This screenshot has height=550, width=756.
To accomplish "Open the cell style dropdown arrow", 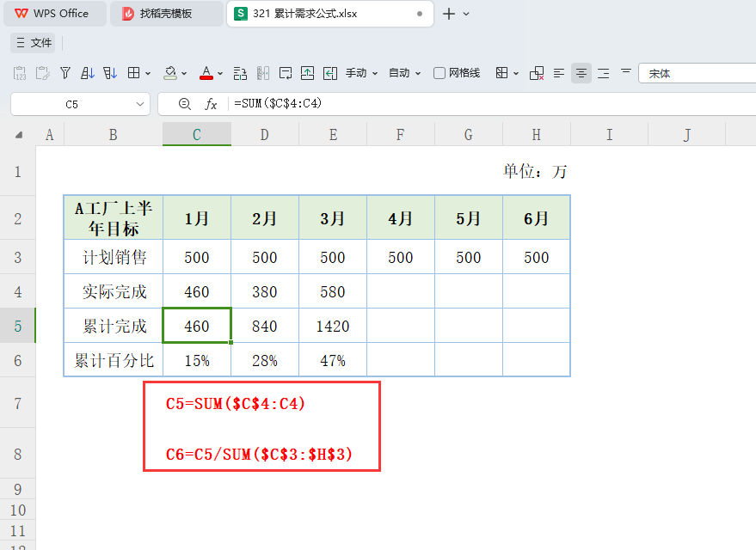I will [516, 74].
